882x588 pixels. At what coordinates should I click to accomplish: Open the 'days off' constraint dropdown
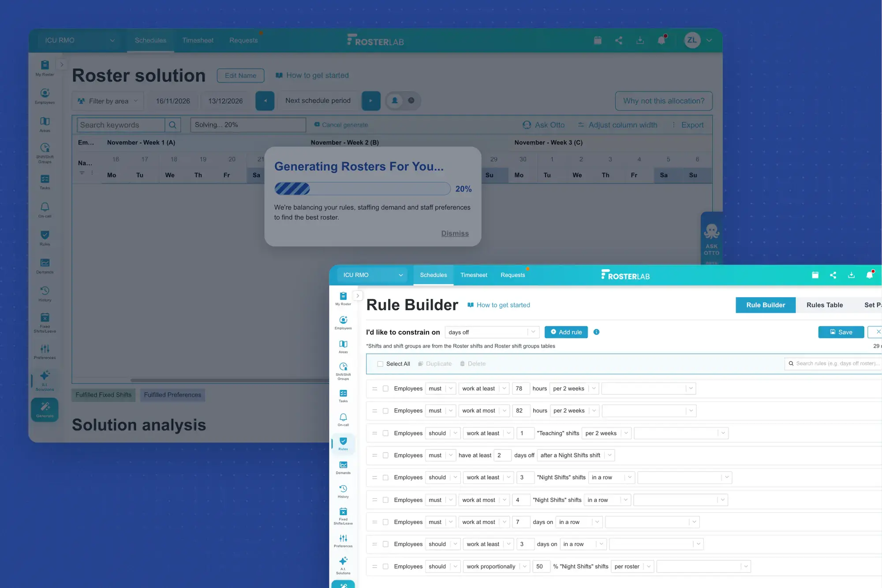(x=492, y=332)
